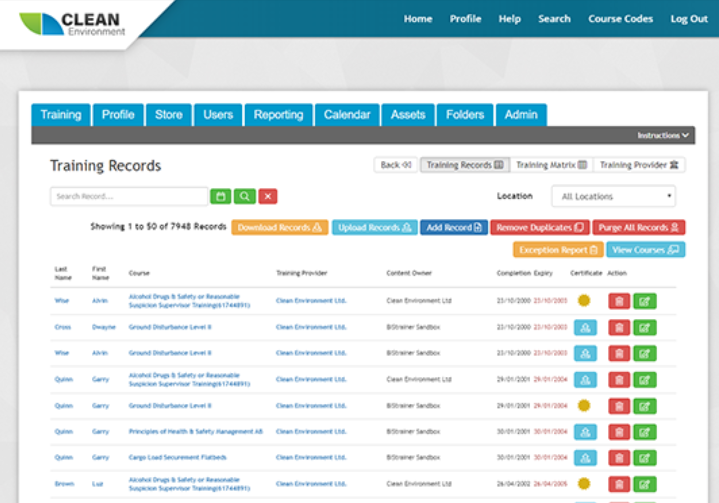Edit Quinn Garry's Ground Disturbance record
719x503 pixels.
tap(645, 406)
